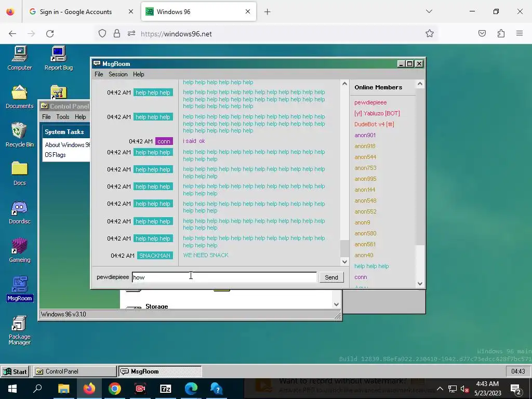This screenshot has width=532, height=399.
Task: Open Session menu in MsgRoom
Action: tap(118, 74)
